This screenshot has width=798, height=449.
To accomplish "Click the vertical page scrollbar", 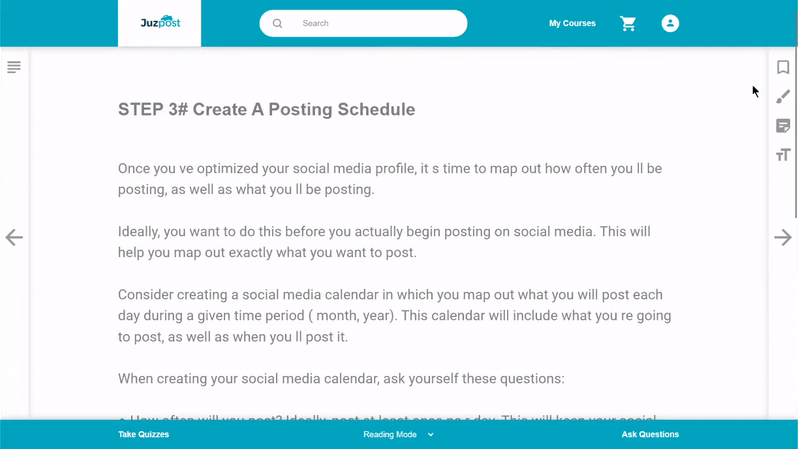I will (x=795, y=132).
